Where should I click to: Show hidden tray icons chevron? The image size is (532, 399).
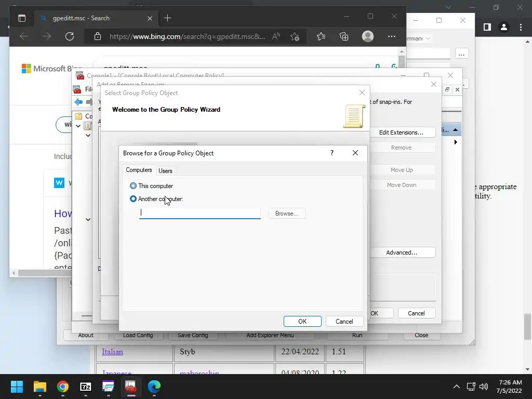457,387
